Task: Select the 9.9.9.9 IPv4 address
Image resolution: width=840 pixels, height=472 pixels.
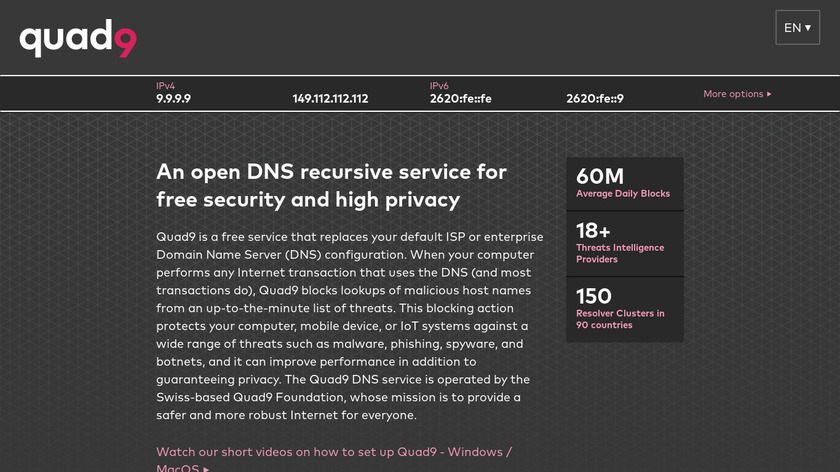Action: [x=173, y=99]
